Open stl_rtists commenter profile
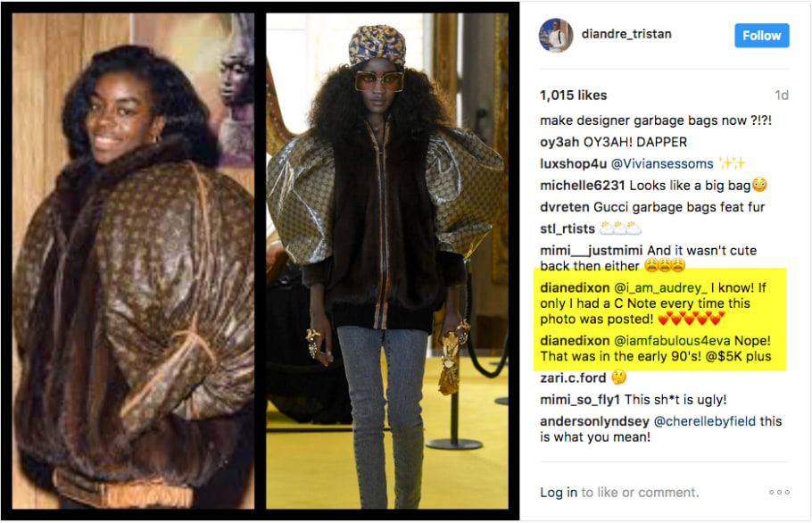Viewport: 812px width, 523px height. pos(567,228)
